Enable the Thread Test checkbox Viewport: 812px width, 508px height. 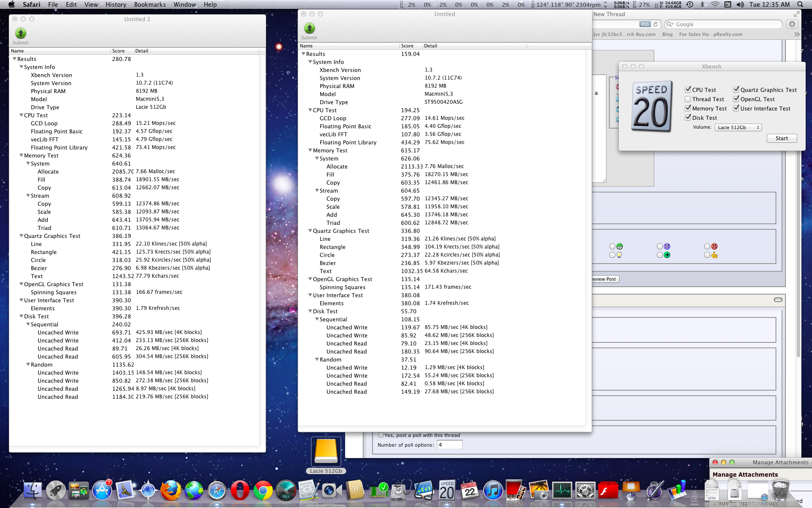coord(688,99)
